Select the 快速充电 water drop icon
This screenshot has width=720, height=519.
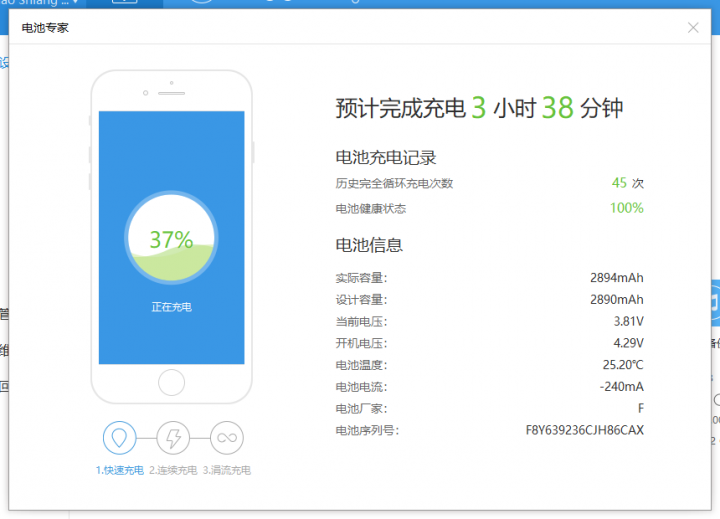coord(119,438)
